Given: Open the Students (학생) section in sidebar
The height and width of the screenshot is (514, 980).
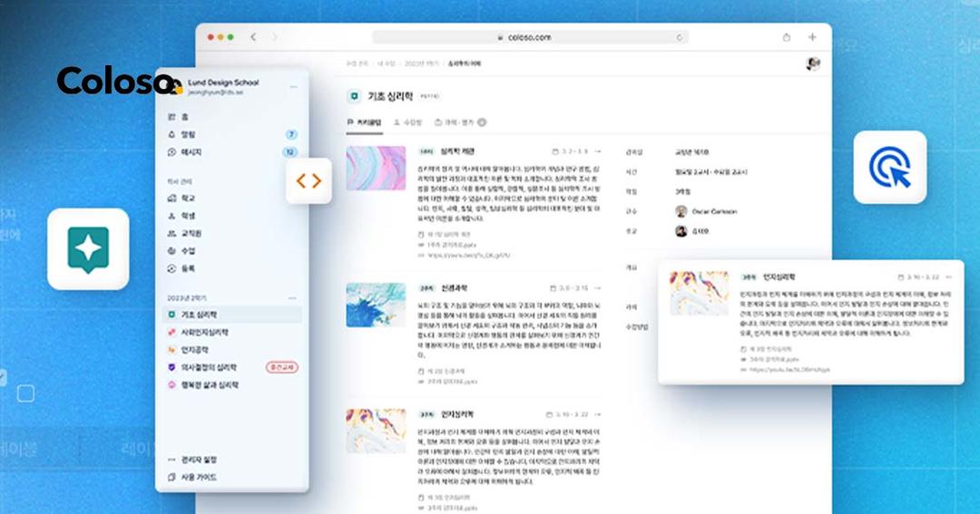Looking at the screenshot, I should pos(231,216).
